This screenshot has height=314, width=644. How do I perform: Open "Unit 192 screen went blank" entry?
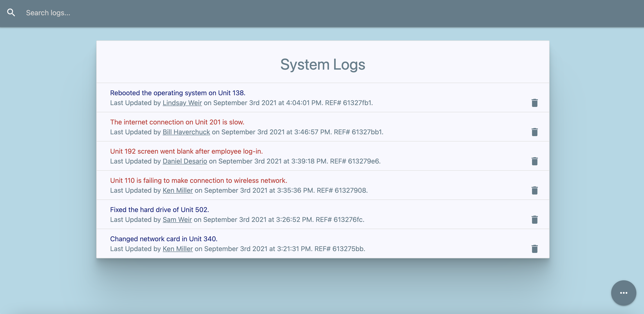(186, 151)
